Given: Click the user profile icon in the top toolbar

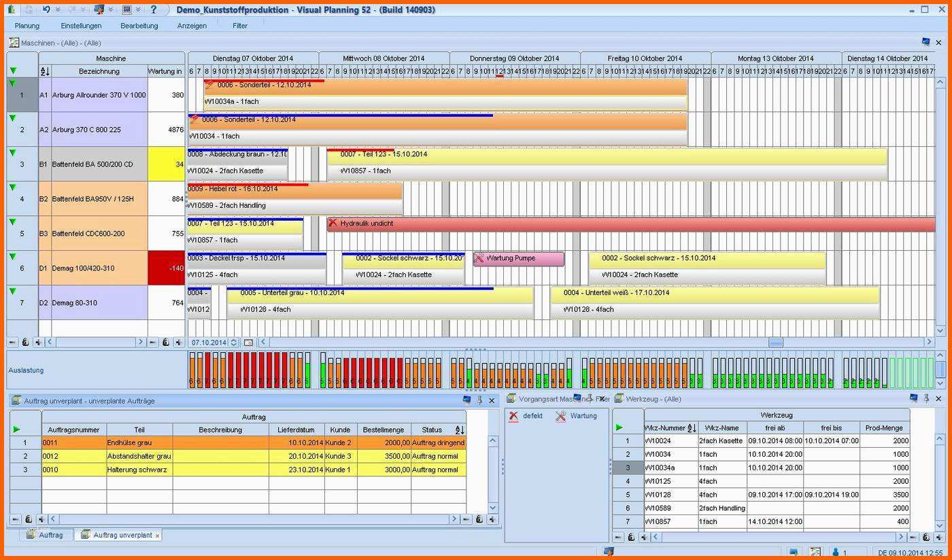Looking at the screenshot, I should (x=99, y=10).
